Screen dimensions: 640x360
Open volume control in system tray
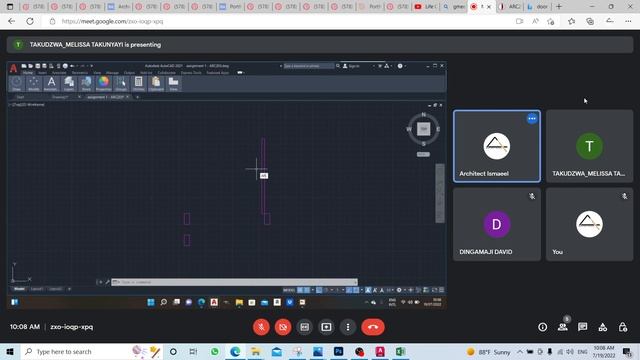pyautogui.click(x=570, y=351)
